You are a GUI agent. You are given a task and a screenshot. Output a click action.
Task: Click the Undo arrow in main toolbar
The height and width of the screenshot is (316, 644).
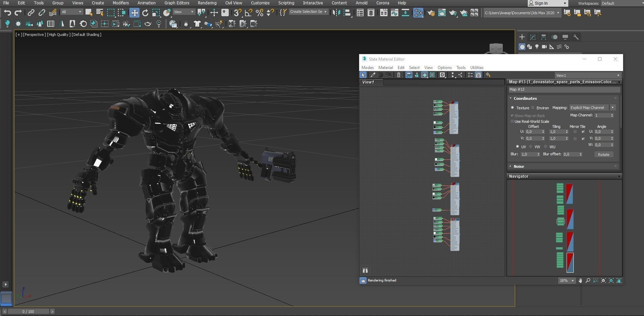point(7,13)
